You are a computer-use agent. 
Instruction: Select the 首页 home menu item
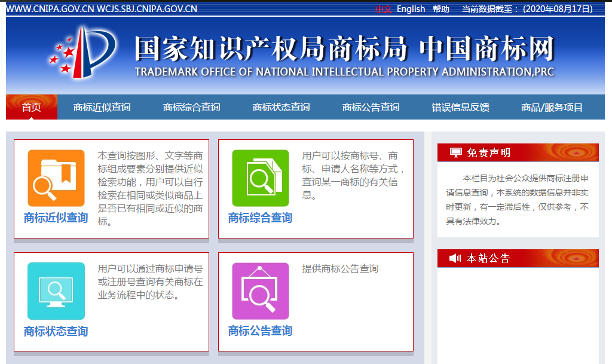[31, 107]
